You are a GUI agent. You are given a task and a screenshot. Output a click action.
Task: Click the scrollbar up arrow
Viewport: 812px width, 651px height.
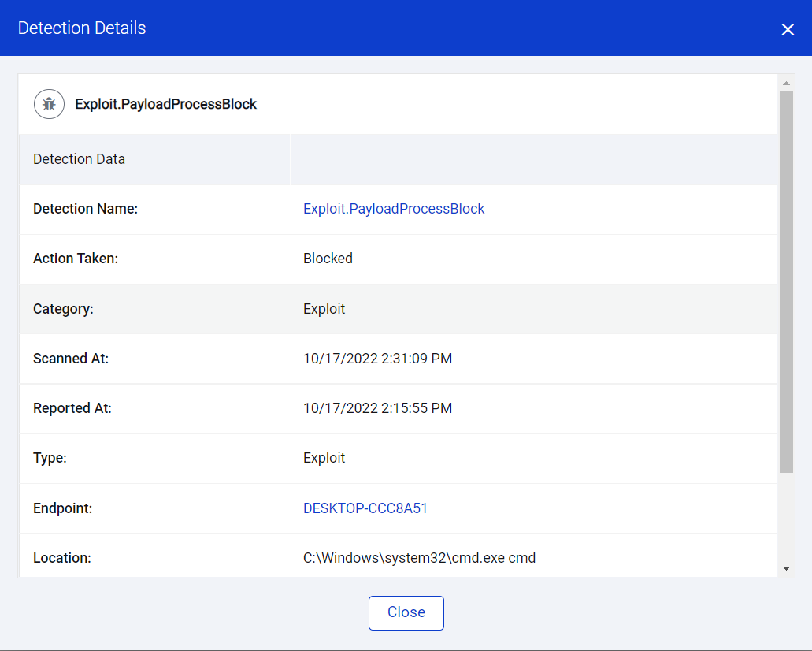tap(787, 81)
